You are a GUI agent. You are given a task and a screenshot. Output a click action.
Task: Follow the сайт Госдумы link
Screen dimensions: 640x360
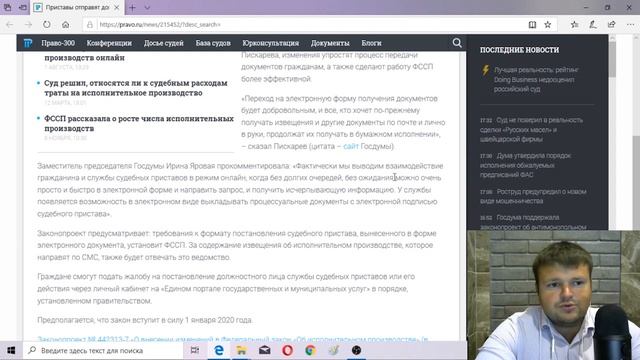pyautogui.click(x=351, y=146)
